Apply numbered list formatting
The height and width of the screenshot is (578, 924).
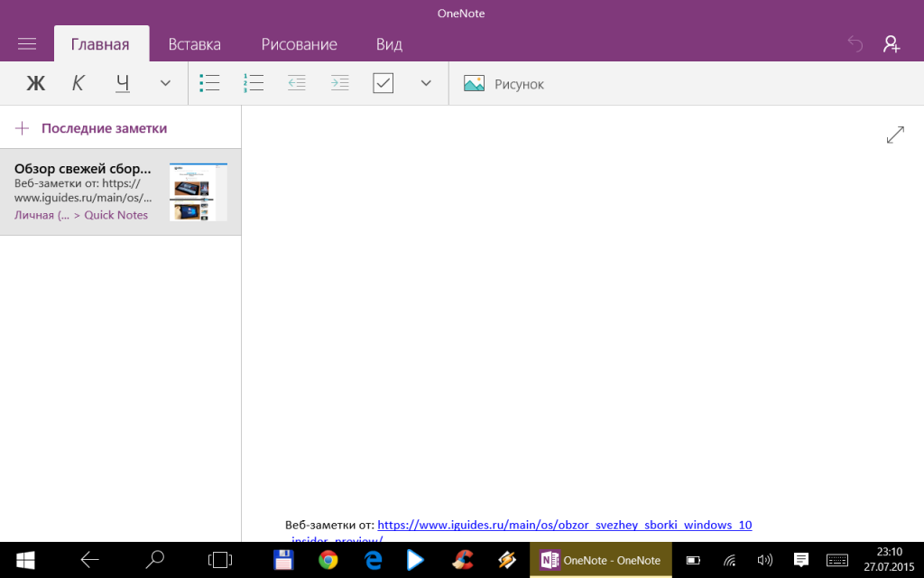[253, 84]
